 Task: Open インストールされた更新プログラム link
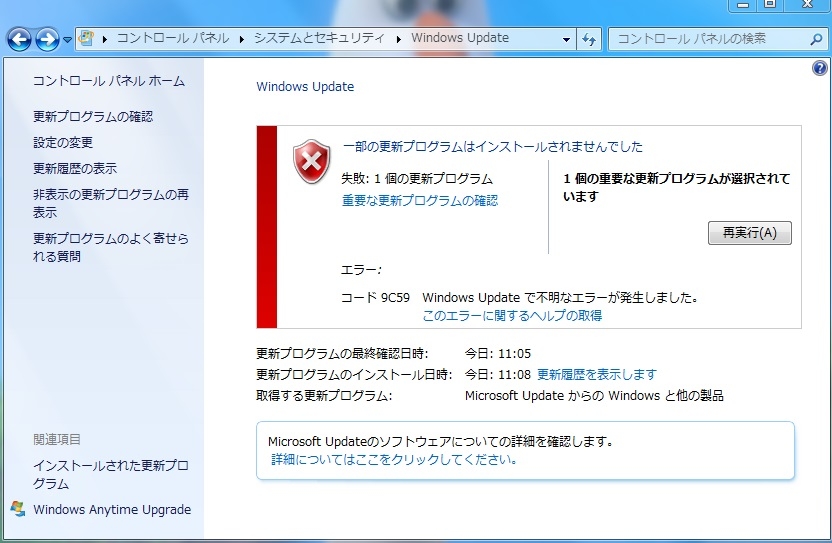click(x=110, y=475)
